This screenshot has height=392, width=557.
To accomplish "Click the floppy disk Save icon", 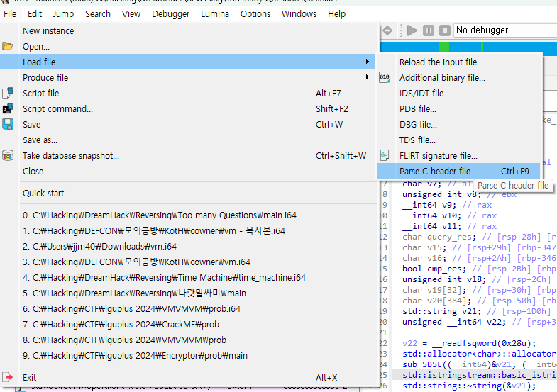I will tap(8, 125).
